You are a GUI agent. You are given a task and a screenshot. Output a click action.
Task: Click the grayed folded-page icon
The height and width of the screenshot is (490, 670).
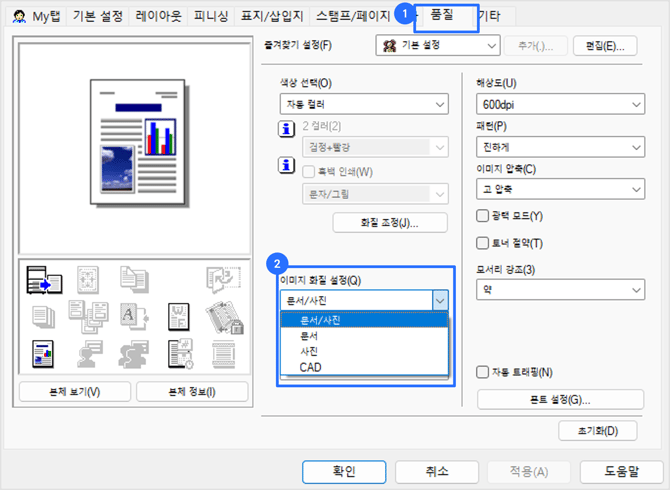pos(223,279)
